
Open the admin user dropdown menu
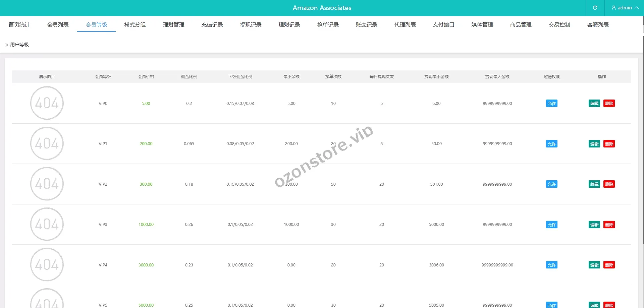tap(625, 8)
